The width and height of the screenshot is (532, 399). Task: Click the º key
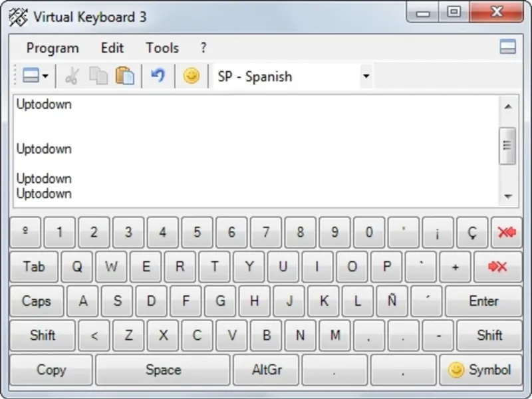click(x=25, y=232)
